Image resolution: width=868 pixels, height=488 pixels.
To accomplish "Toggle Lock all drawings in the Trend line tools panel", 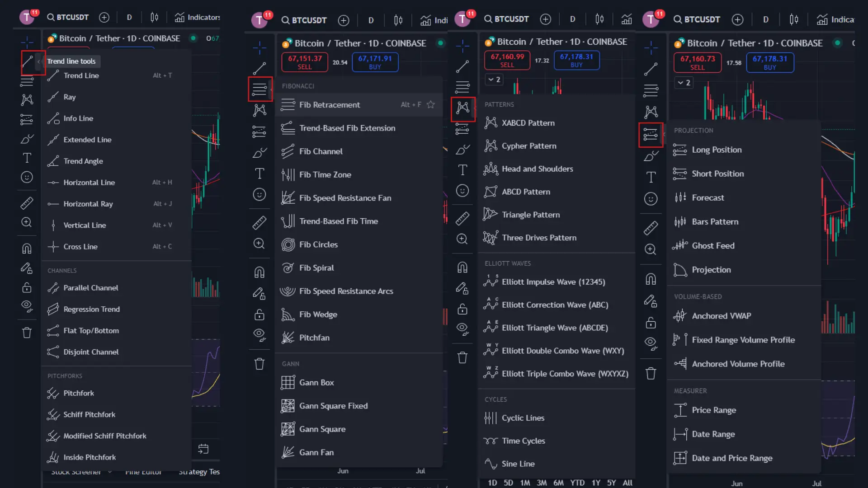I will pos(27,287).
